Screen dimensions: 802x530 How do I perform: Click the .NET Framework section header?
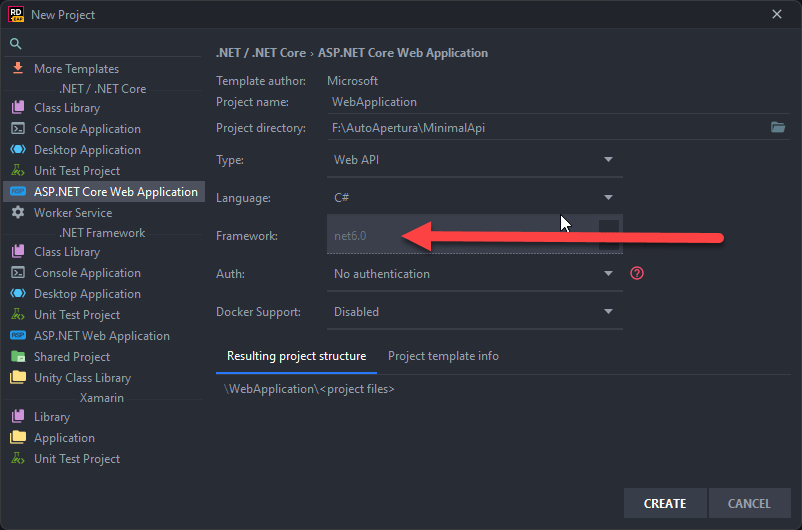click(x=102, y=233)
